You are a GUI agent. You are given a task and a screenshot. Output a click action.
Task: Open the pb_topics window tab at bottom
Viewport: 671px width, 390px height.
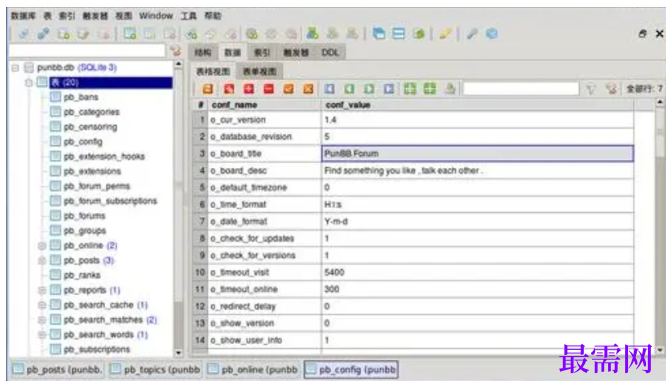tap(156, 369)
